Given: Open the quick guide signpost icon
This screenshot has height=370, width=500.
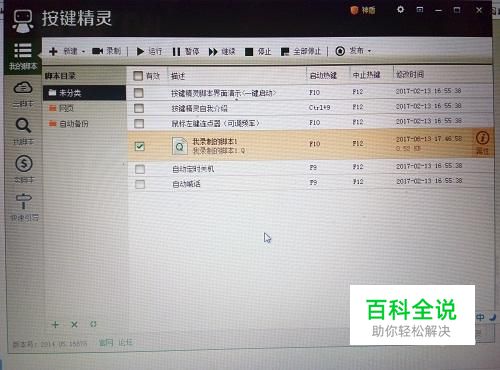Looking at the screenshot, I should point(24,201).
